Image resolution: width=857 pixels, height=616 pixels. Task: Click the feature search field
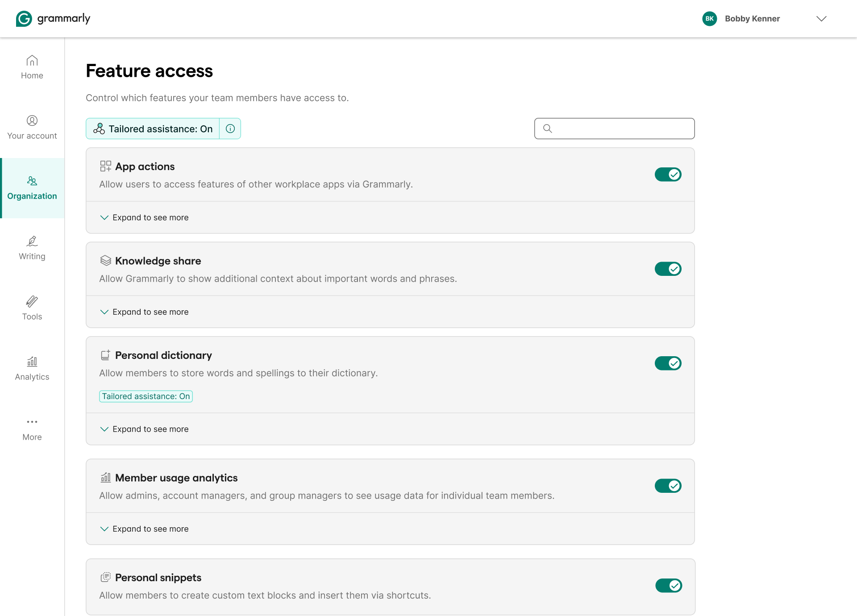[x=614, y=129]
